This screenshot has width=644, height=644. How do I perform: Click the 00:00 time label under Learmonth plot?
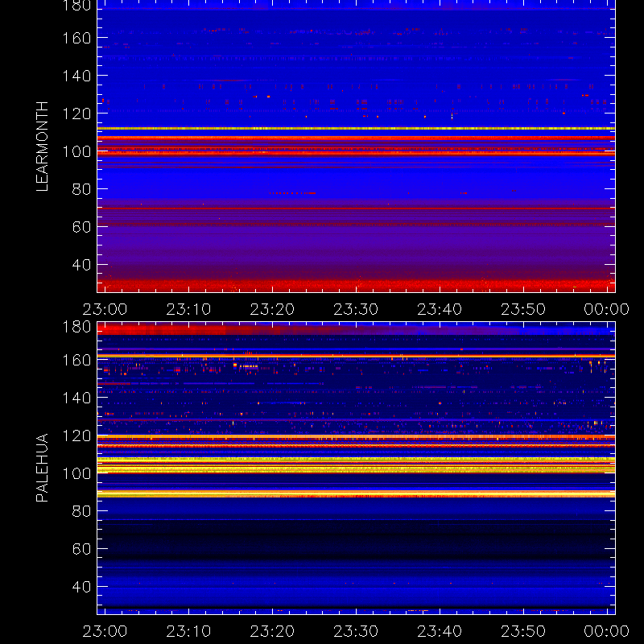point(607,309)
